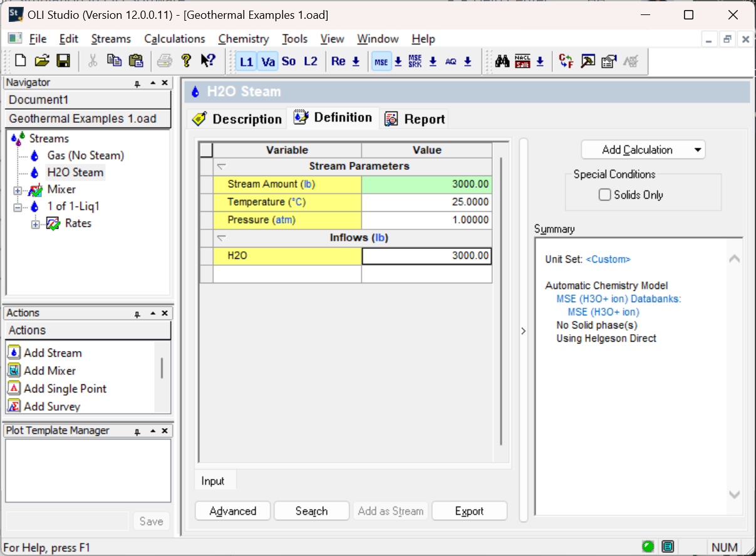This screenshot has width=756, height=556.
Task: Close the Plot Template Manager panel
Action: (x=165, y=431)
